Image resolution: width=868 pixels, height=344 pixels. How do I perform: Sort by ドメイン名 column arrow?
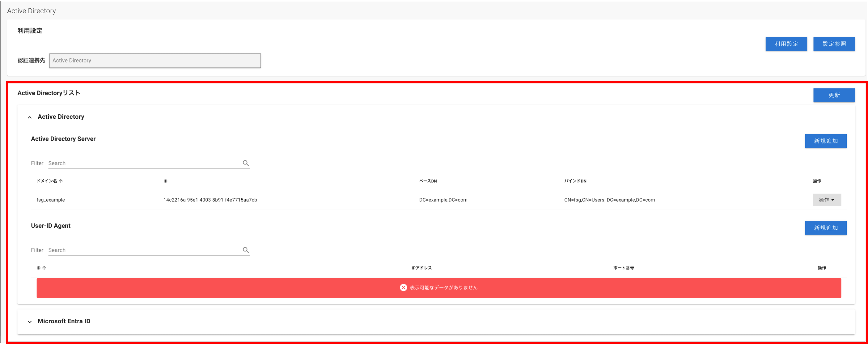pyautogui.click(x=61, y=181)
